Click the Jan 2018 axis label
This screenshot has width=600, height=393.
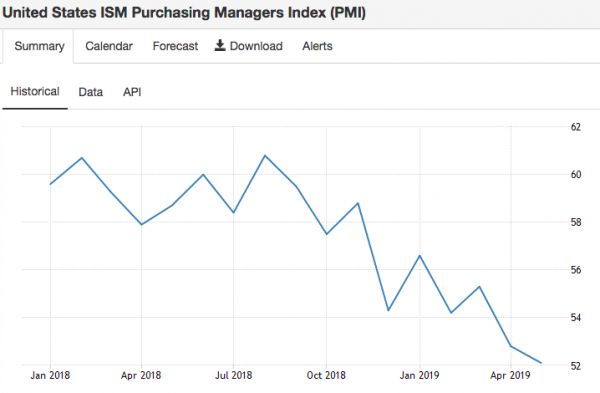click(50, 375)
